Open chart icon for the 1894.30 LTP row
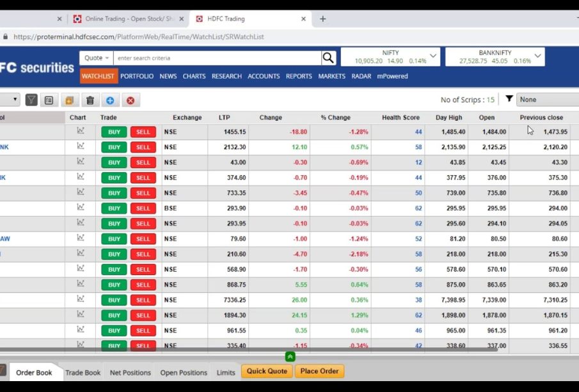Image resolution: width=579 pixels, height=392 pixels. (x=81, y=315)
